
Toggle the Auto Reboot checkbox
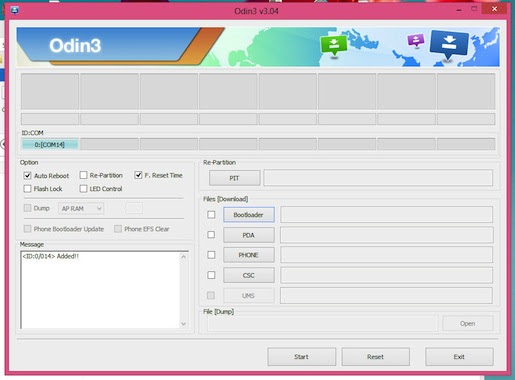pos(27,176)
